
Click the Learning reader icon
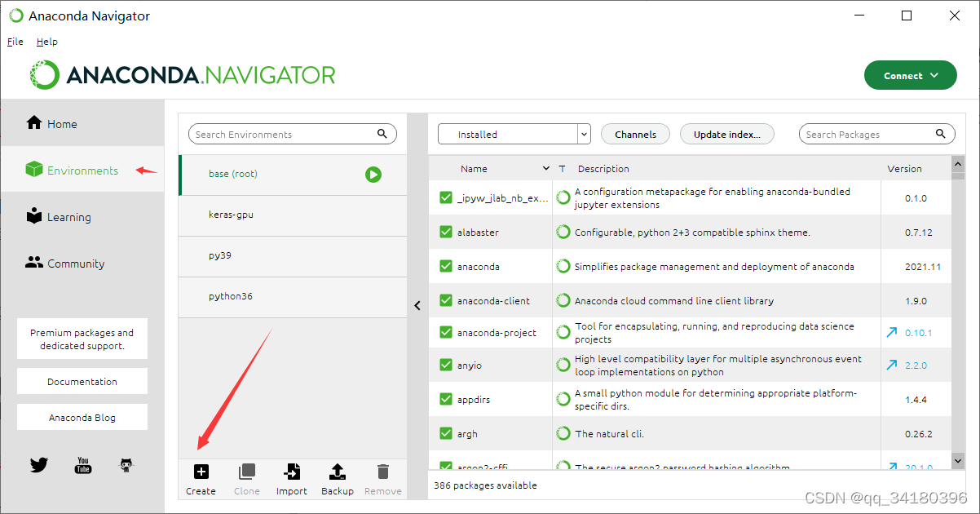(x=34, y=216)
